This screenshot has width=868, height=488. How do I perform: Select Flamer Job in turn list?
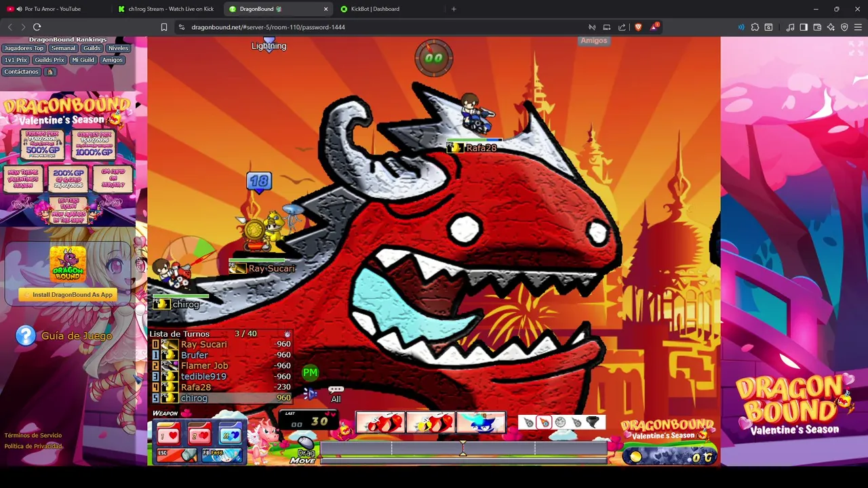220,366
